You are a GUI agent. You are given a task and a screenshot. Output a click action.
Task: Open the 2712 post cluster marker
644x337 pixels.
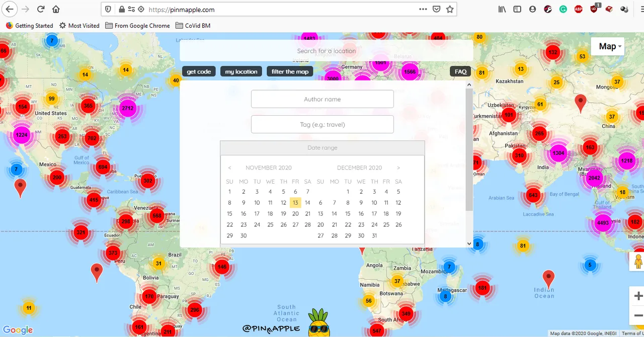coord(128,108)
